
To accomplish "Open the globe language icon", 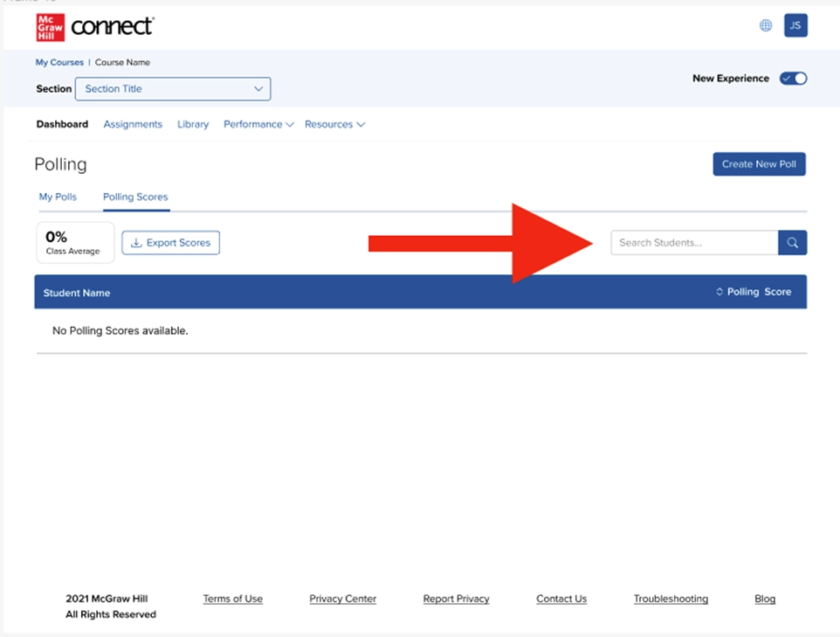I will coord(766,25).
